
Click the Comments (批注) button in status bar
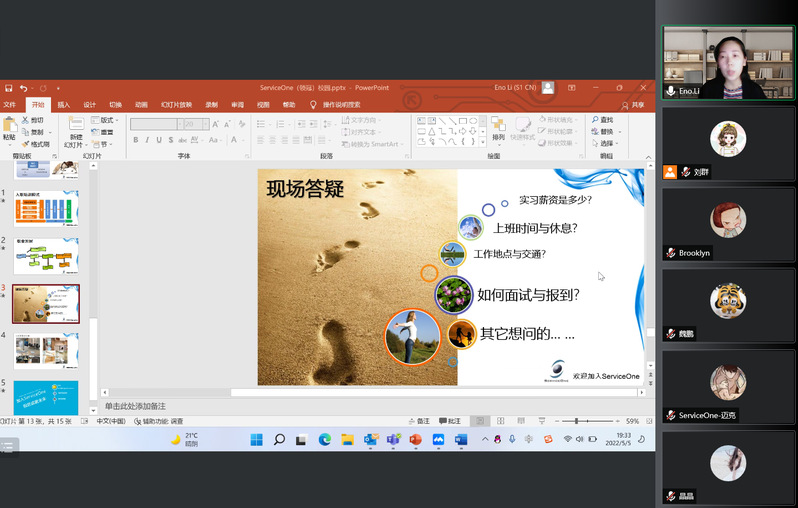coord(451,421)
